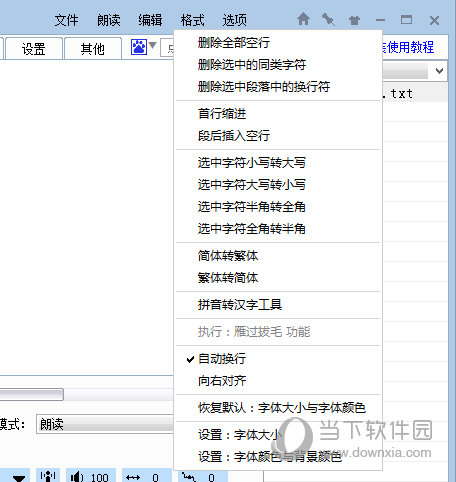Choose 选中字符大写转小写

(277, 184)
